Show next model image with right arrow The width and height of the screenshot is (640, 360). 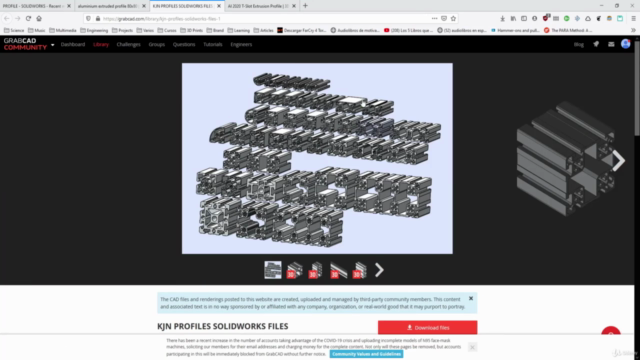coord(618,160)
